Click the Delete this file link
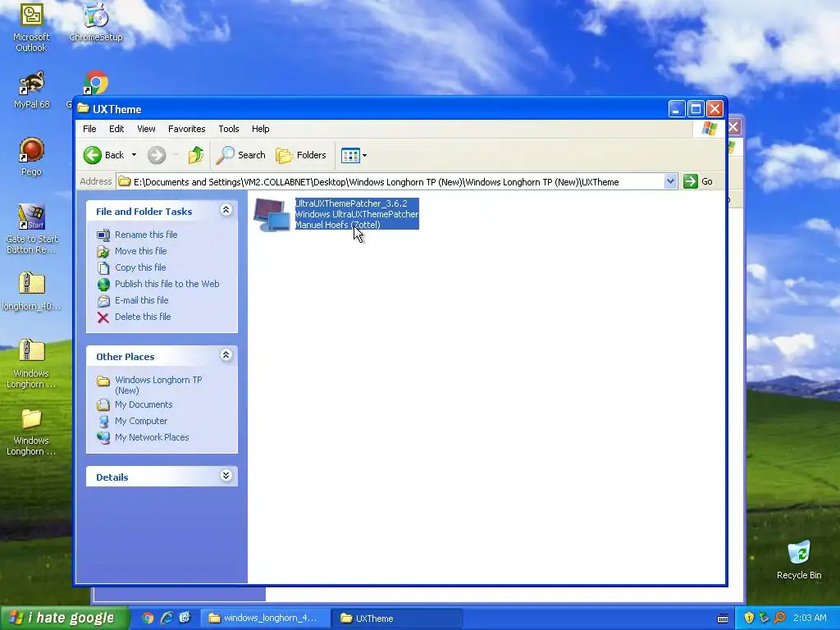The width and height of the screenshot is (840, 630). pos(143,317)
